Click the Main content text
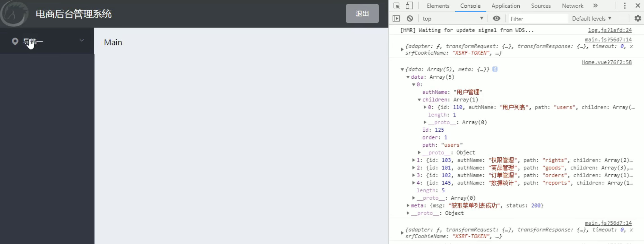The width and height of the screenshot is (644, 244). 113,42
